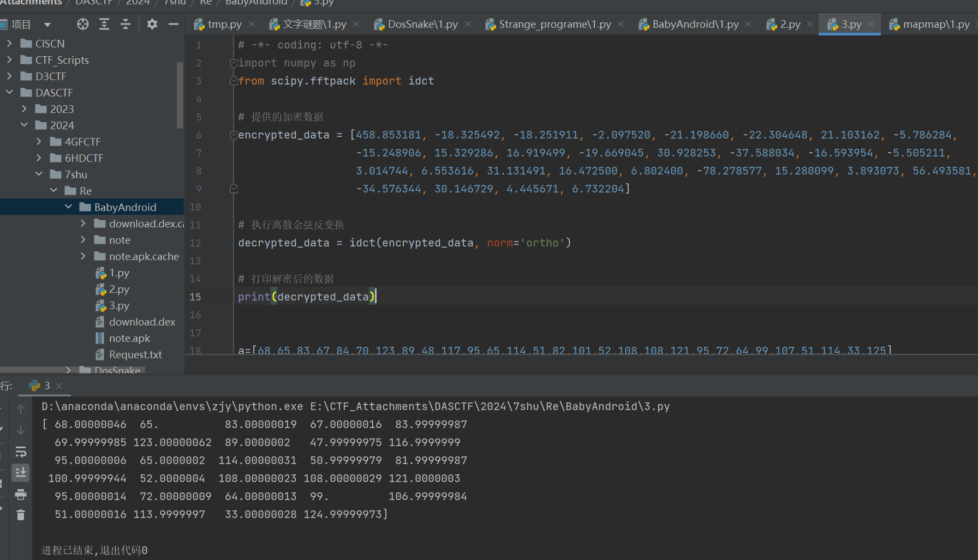Screen dimensions: 978x560
Task: Collapse the 2024 folder
Action: (x=24, y=124)
